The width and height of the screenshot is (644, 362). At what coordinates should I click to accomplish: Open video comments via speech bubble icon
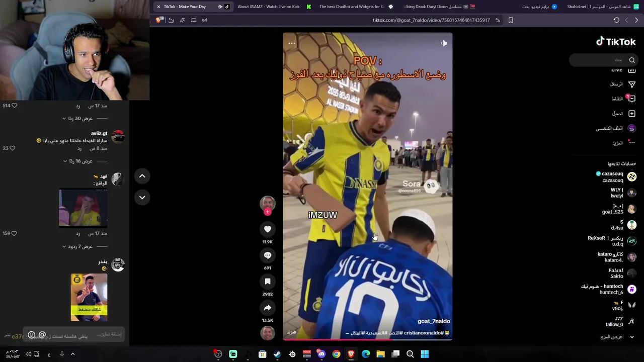click(x=268, y=255)
